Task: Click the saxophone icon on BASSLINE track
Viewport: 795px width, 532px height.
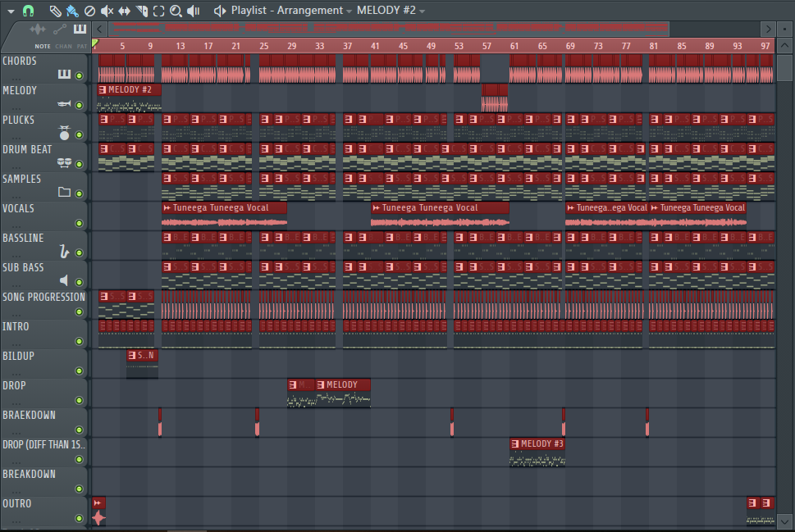Action: [x=64, y=251]
